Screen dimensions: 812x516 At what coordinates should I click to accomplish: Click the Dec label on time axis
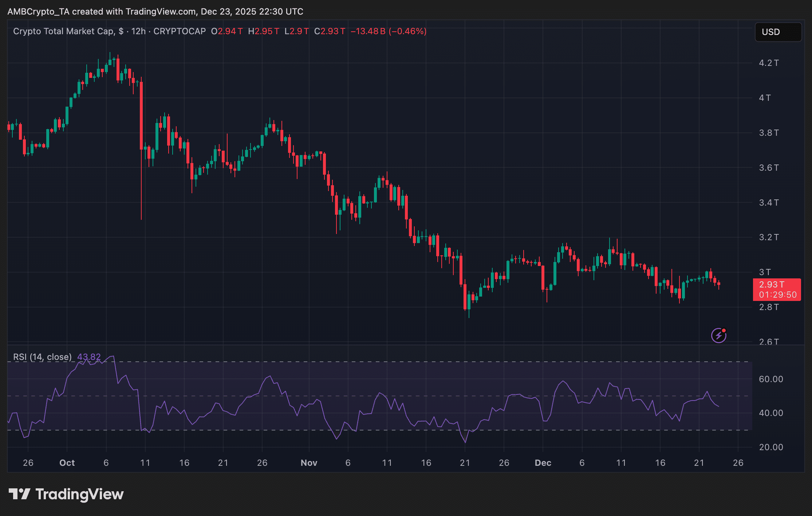(x=543, y=463)
